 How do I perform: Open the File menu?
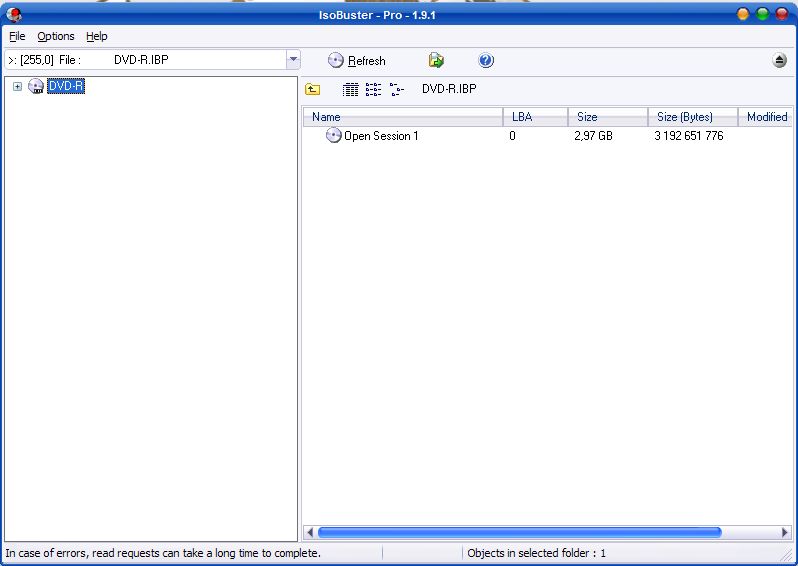[x=17, y=36]
